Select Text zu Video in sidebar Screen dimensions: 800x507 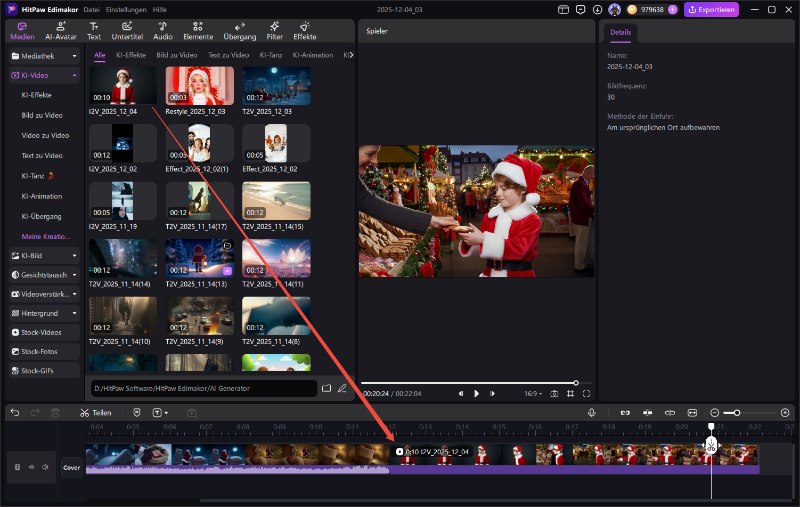pyautogui.click(x=42, y=156)
